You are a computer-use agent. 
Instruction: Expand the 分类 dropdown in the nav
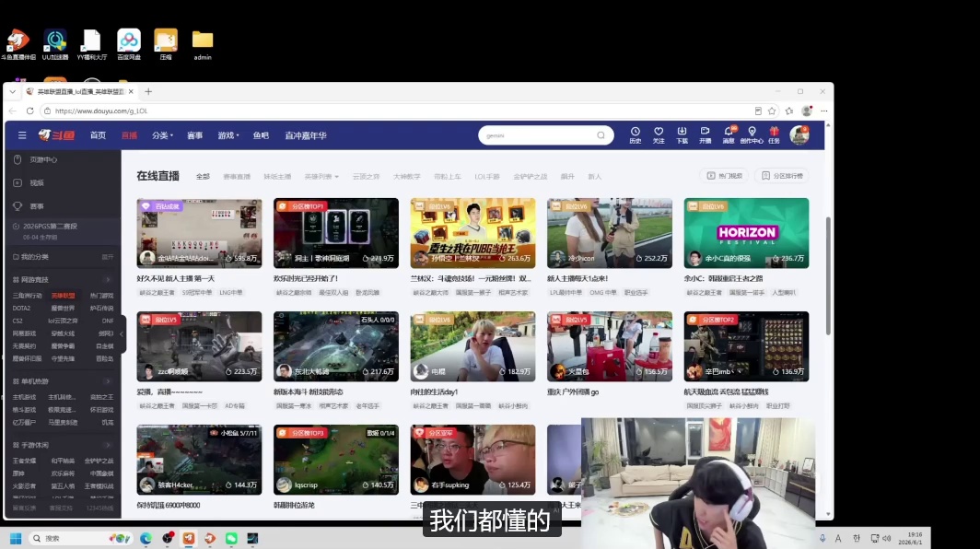coord(162,135)
